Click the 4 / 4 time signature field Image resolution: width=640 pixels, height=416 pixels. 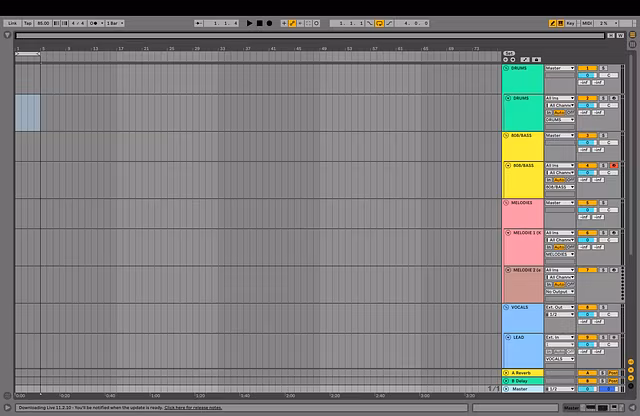78,23
